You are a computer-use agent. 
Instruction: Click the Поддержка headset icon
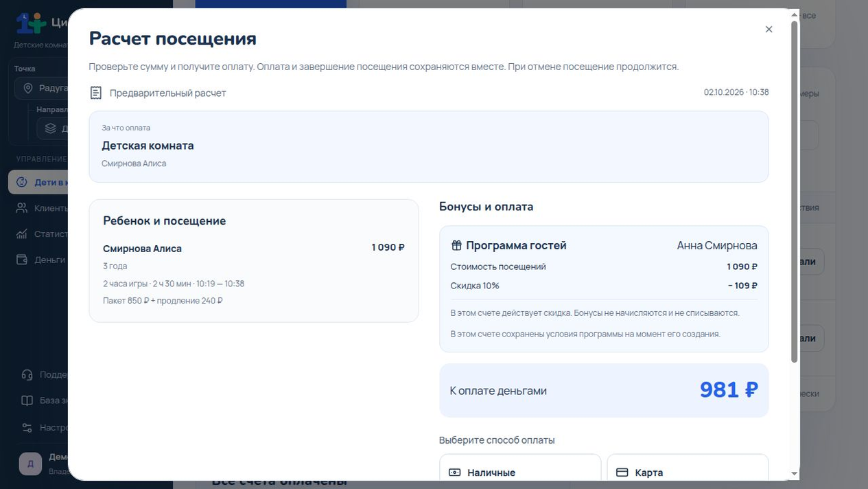click(27, 375)
